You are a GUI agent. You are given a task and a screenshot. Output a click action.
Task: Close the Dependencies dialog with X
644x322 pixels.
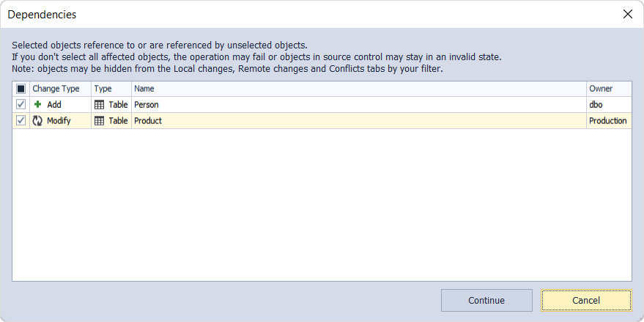pos(628,14)
